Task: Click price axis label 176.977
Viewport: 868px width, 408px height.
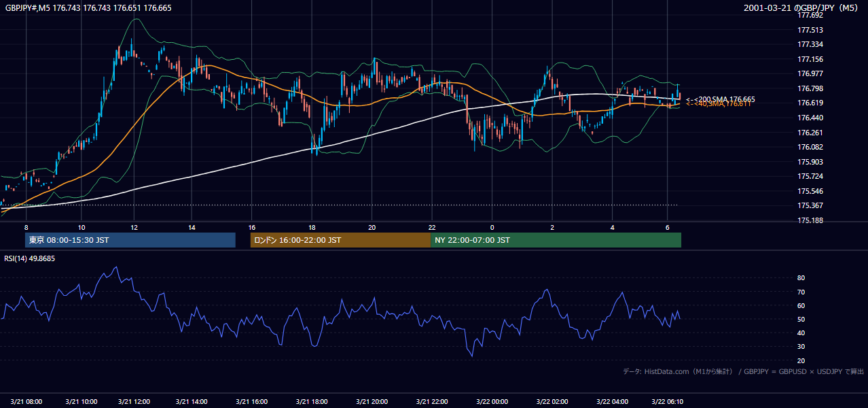Action: click(810, 74)
